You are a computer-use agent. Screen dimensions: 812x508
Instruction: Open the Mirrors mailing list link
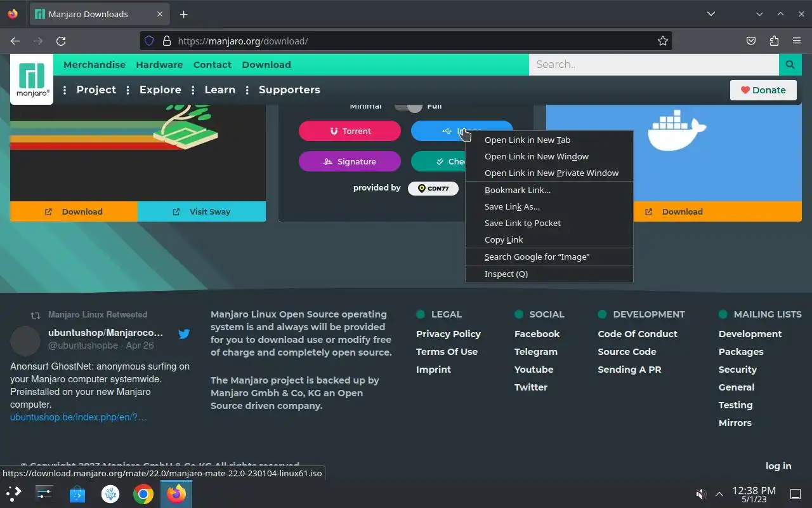click(735, 423)
